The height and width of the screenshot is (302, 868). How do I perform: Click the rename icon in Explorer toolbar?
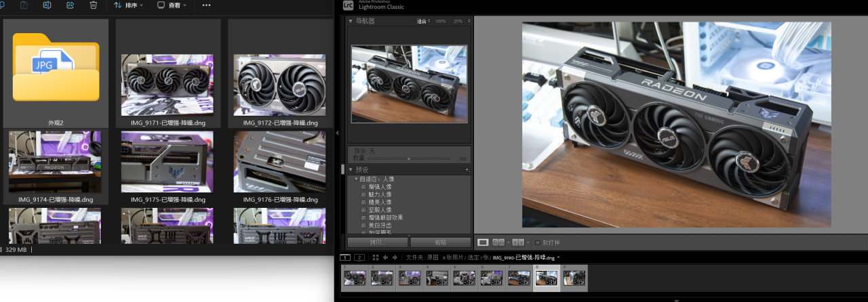point(47,5)
